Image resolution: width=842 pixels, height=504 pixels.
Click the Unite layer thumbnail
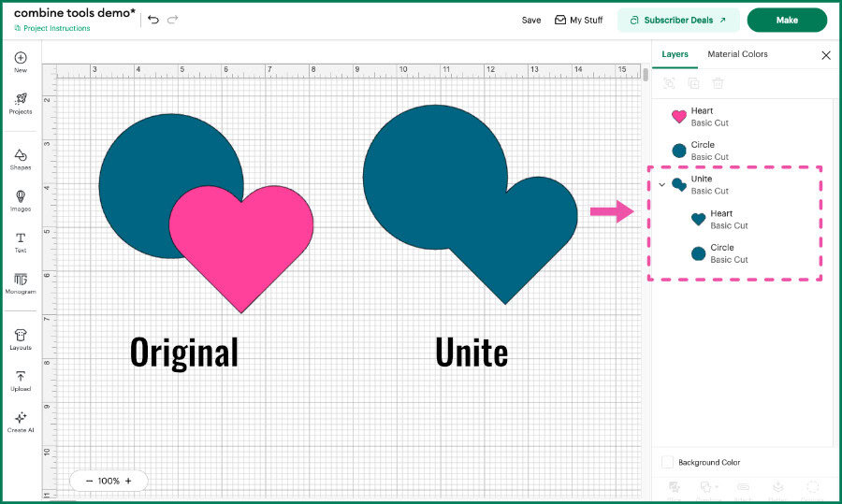click(679, 184)
